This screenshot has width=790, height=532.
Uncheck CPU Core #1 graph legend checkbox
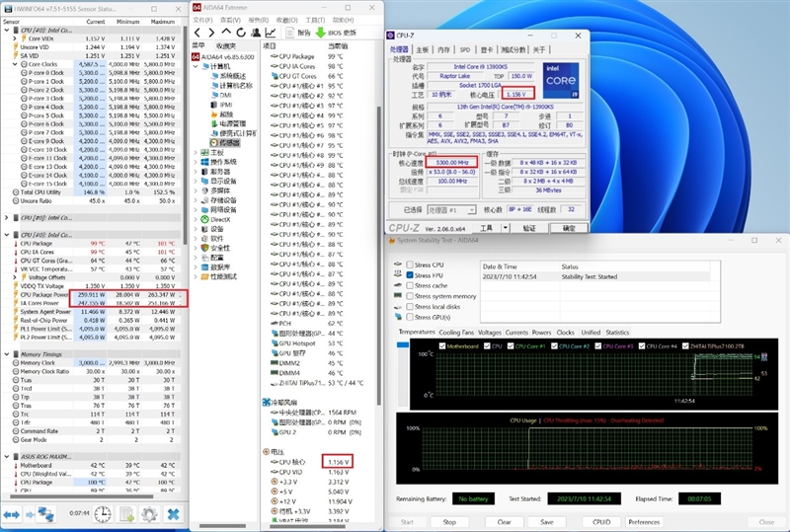(x=511, y=346)
